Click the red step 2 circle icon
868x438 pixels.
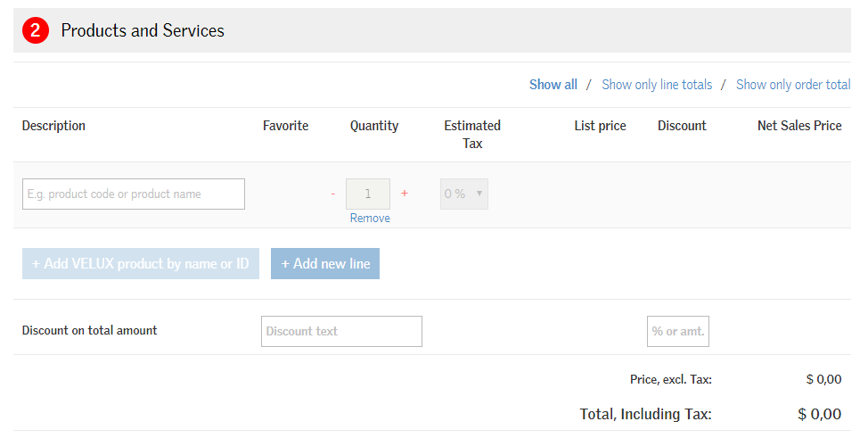tap(35, 30)
